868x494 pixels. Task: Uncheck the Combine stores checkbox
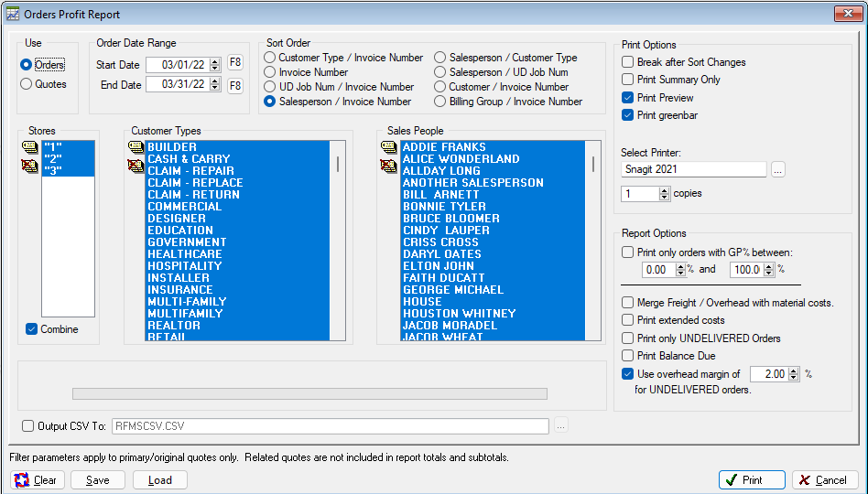point(31,329)
